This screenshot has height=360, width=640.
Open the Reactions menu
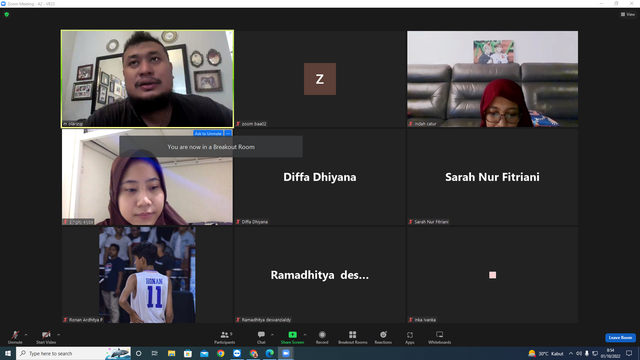[x=383, y=337]
